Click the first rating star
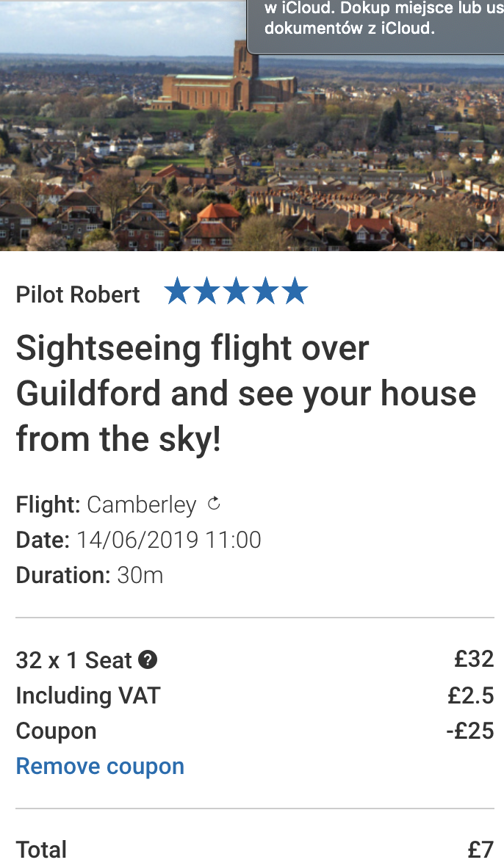 [177, 292]
